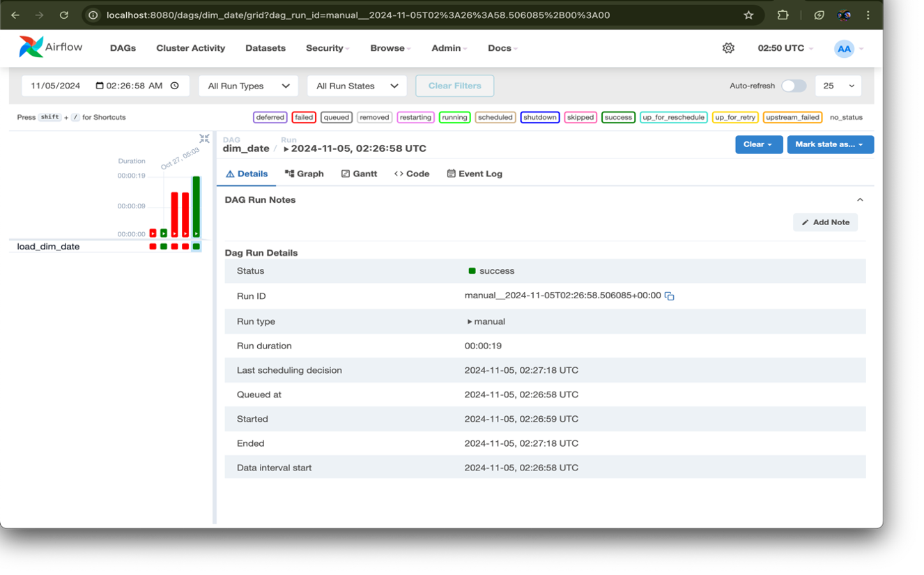The image size is (924, 575).
Task: Open the All Run Types dropdown
Action: pos(248,86)
